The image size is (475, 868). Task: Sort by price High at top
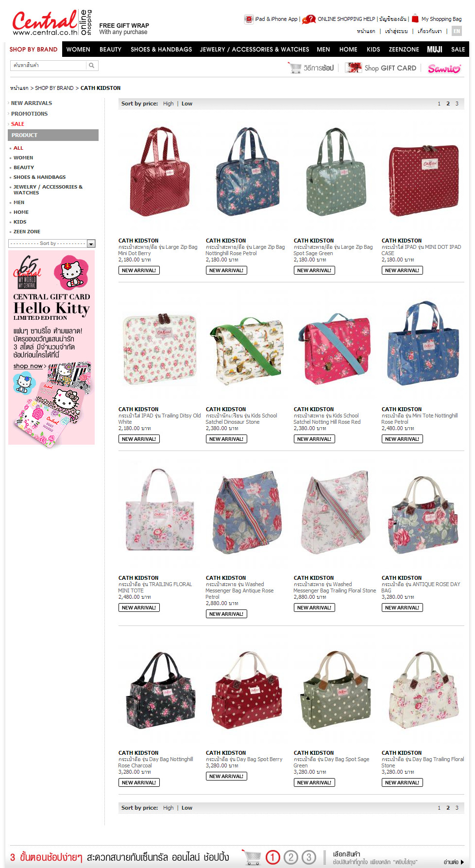168,104
